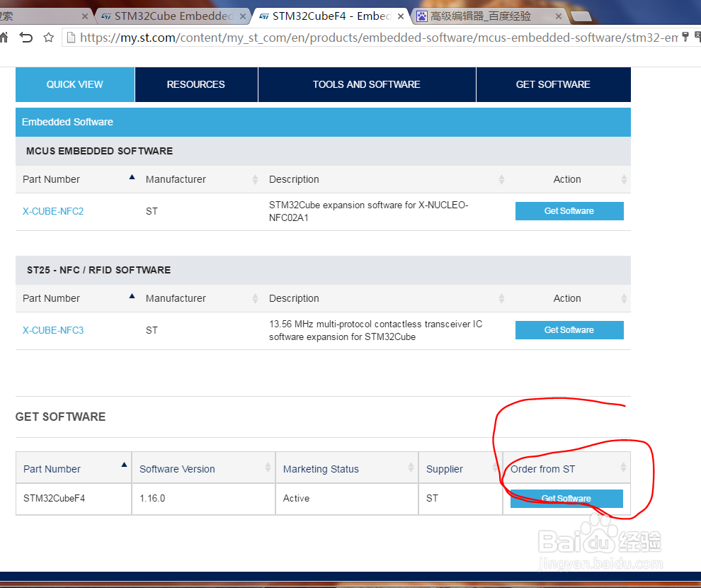
Task: Click the MCUS EMBEDDED SOFTWARE heading
Action: 99,151
